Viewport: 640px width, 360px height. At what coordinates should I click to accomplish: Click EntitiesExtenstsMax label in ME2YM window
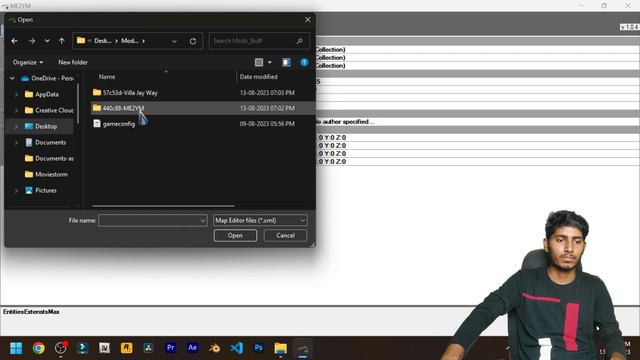(31, 312)
